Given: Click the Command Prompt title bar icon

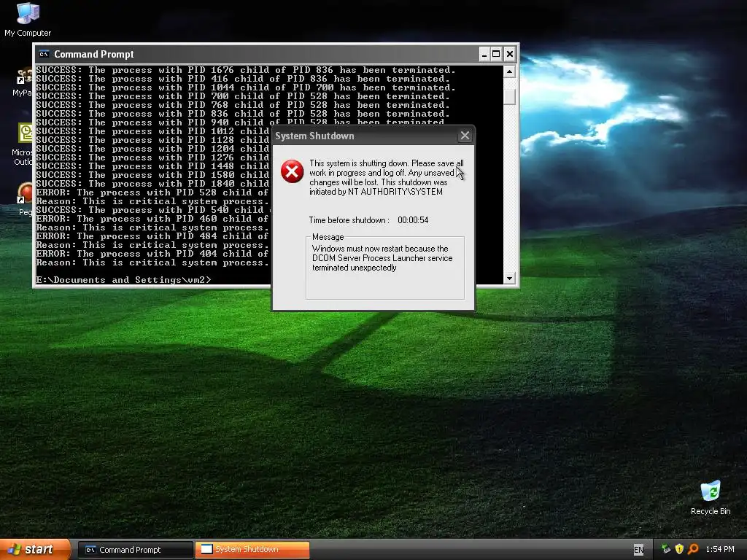Looking at the screenshot, I should 44,54.
